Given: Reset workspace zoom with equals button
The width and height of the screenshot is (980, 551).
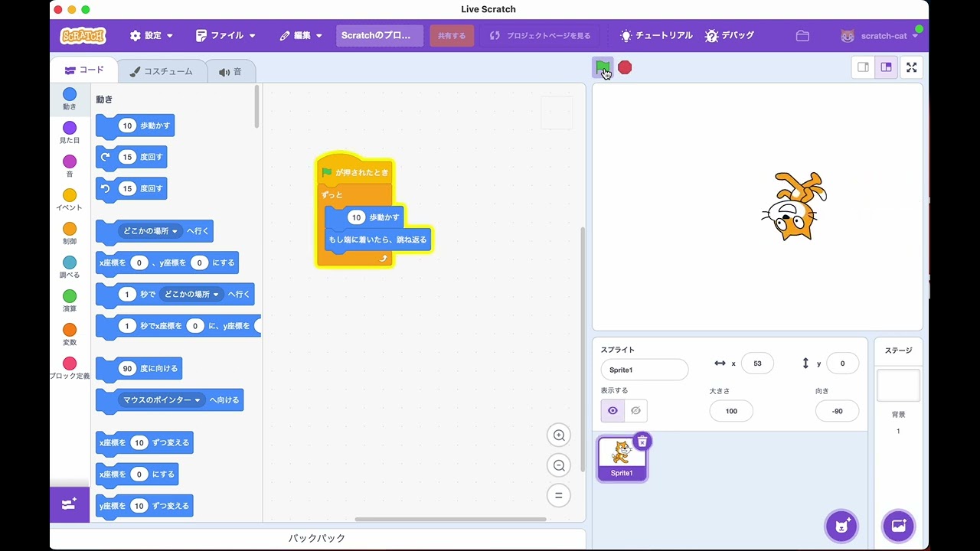Looking at the screenshot, I should point(559,495).
